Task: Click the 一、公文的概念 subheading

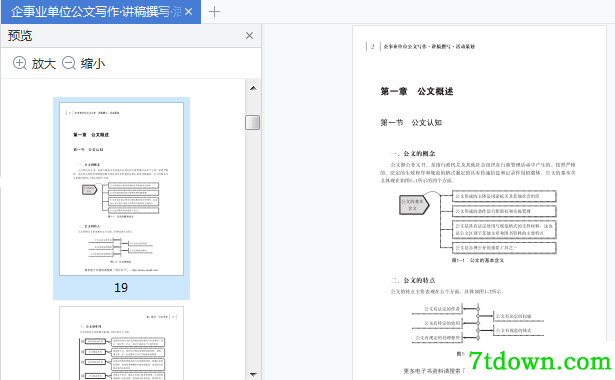Action: tap(413, 153)
